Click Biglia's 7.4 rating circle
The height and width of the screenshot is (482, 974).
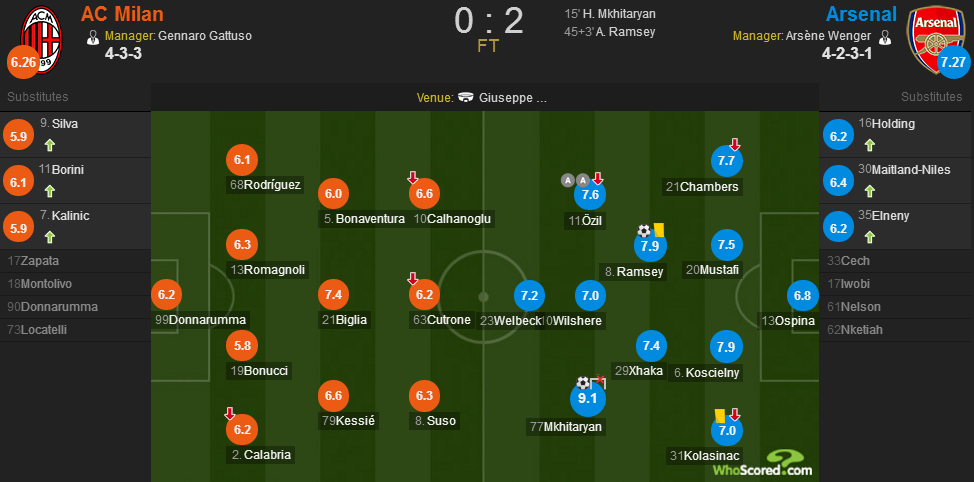click(334, 296)
